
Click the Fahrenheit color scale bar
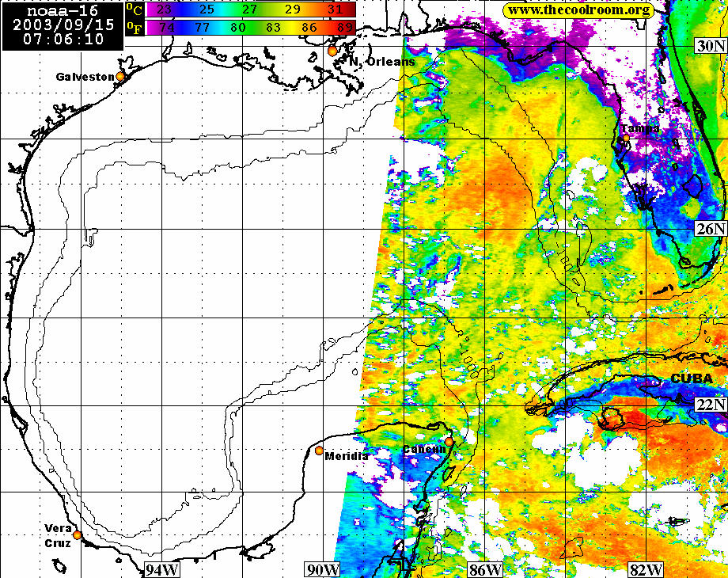(251, 28)
